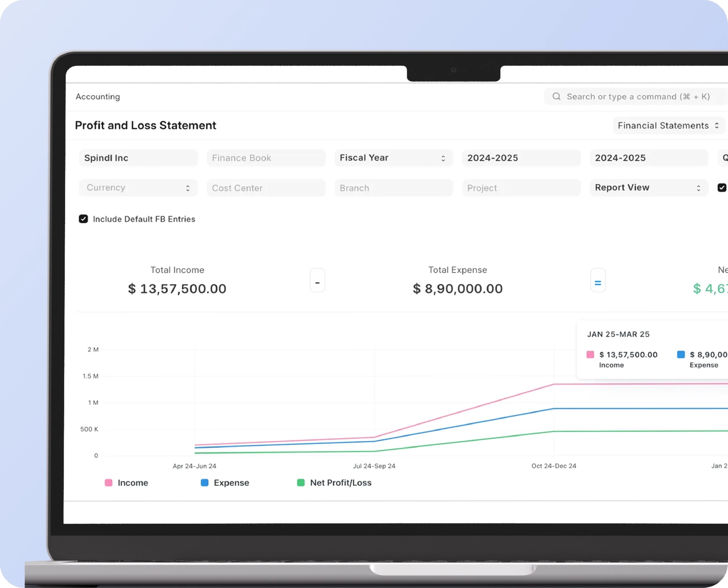Click the Project filter field

tap(521, 188)
